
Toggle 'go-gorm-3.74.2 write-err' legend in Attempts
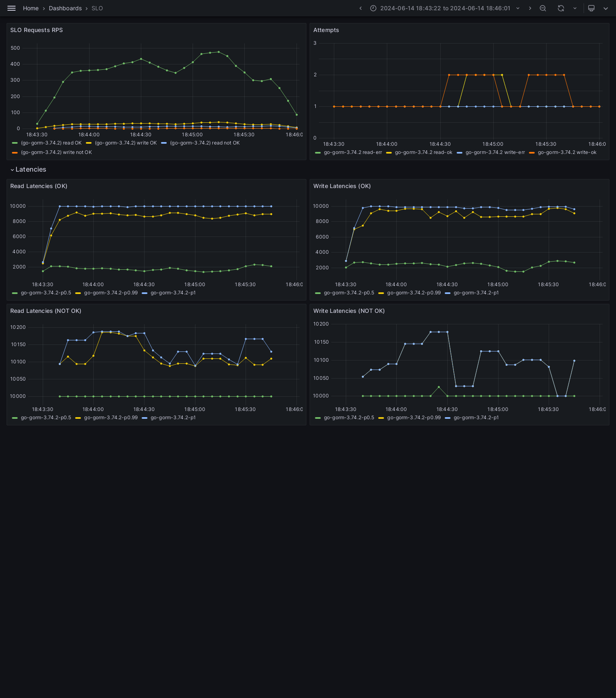[x=495, y=152]
